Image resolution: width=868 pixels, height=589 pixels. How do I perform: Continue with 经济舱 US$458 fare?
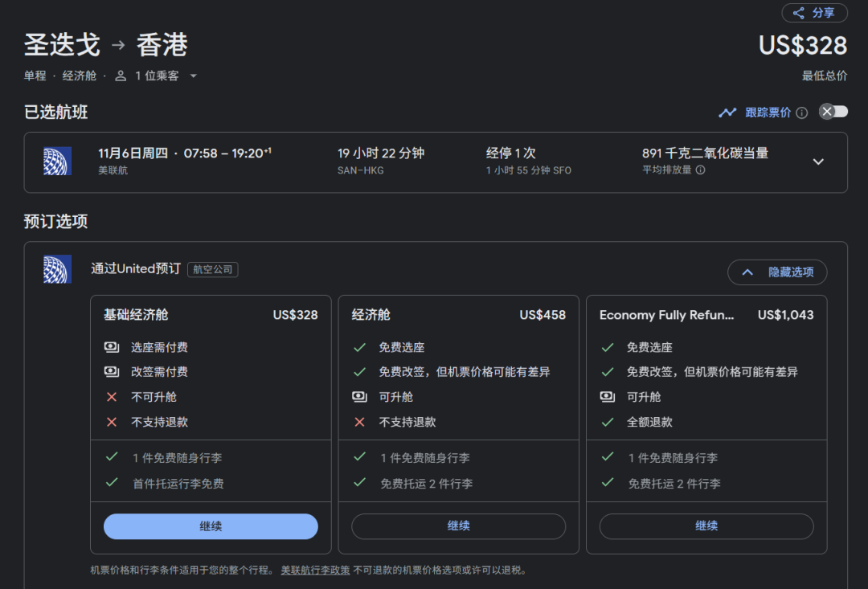tap(458, 526)
